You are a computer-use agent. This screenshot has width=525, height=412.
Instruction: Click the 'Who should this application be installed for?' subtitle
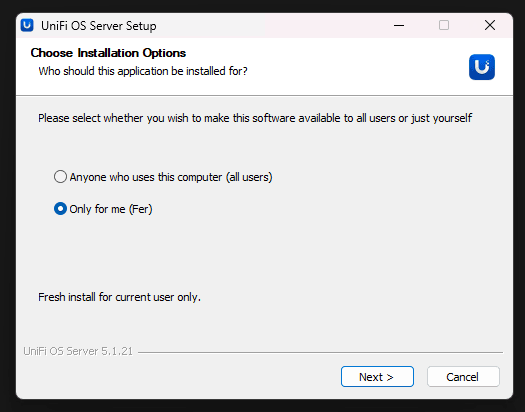tap(143, 71)
